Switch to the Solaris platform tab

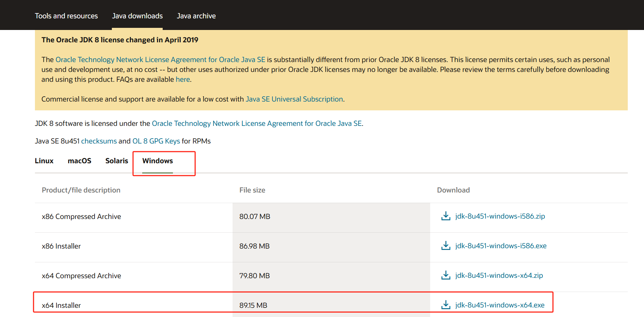tap(117, 161)
